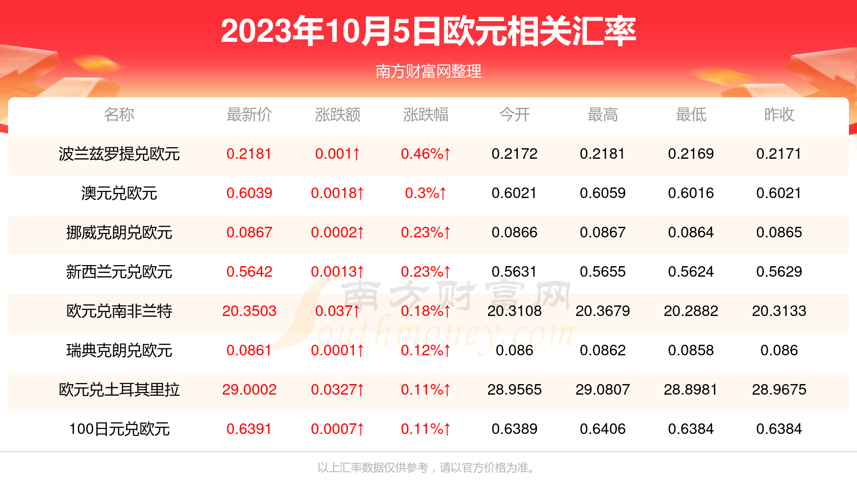Click the 波兰兹罗提兑欧元 row name
The width and height of the screenshot is (857, 504).
119,154
